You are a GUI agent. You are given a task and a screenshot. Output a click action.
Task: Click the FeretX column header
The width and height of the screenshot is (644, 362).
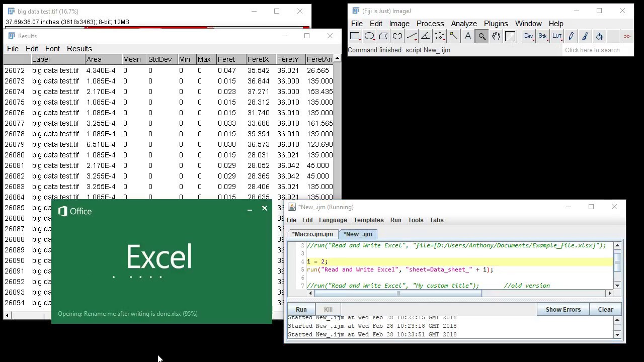coord(261,59)
